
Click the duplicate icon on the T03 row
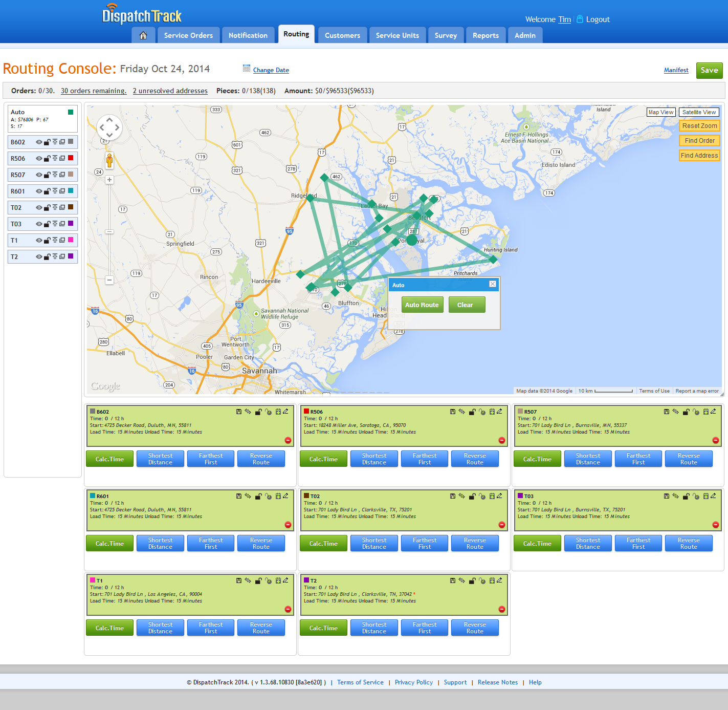62,224
